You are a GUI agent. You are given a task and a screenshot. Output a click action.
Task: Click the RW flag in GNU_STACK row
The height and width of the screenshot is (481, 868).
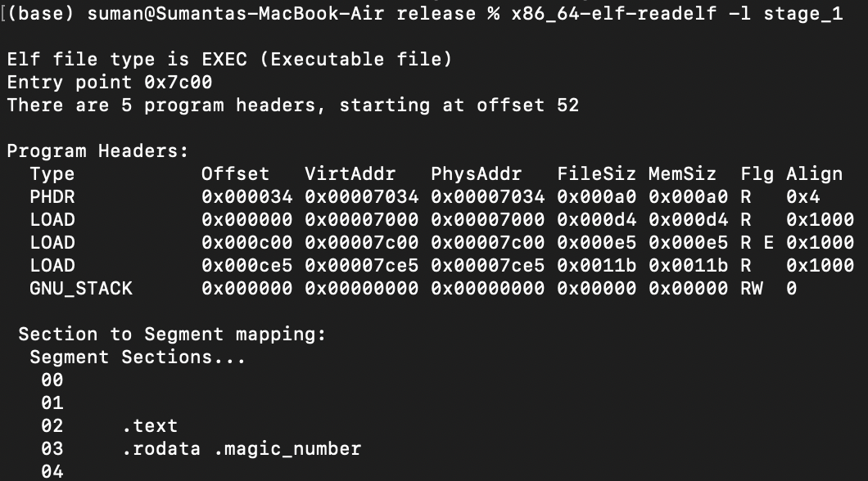click(751, 289)
